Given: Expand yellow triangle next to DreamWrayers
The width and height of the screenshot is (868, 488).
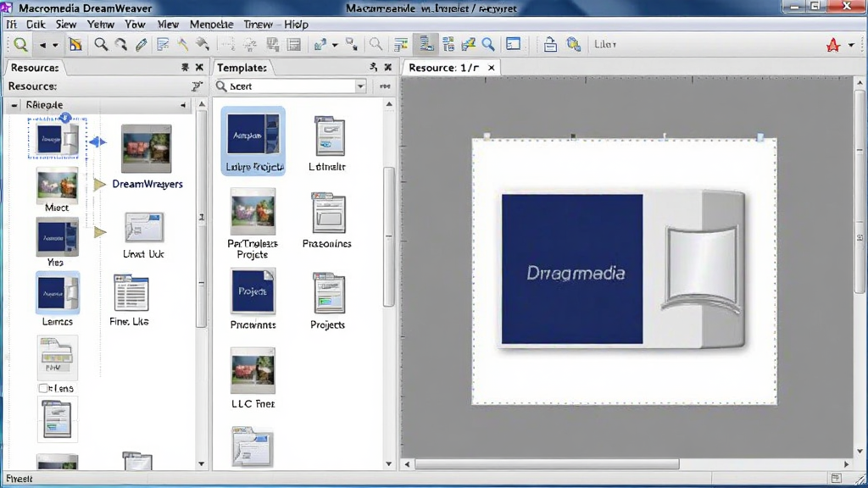Looking at the screenshot, I should (x=100, y=184).
